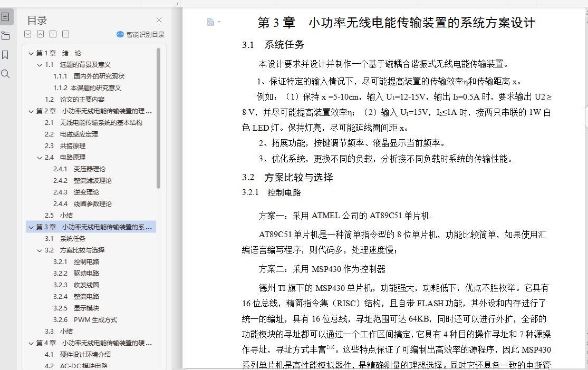Open the bookmark icon in sidebar
The width and height of the screenshot is (588, 370).
point(5,55)
